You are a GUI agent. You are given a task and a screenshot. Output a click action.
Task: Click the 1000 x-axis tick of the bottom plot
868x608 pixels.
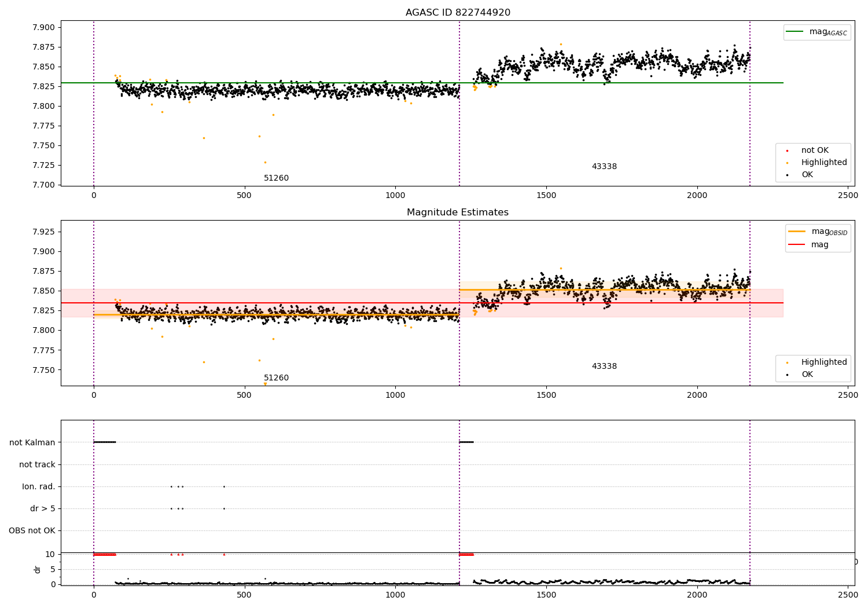395,595
